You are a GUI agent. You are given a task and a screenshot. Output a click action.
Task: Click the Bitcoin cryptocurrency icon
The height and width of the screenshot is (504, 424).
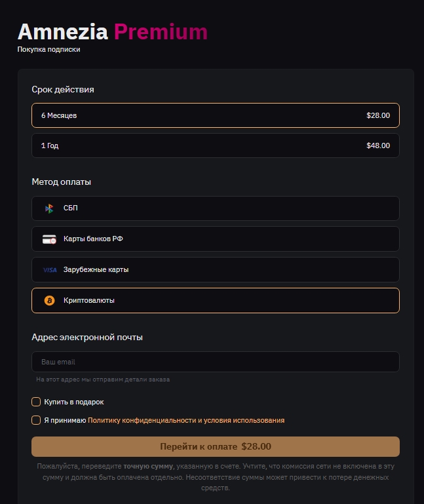(x=49, y=300)
